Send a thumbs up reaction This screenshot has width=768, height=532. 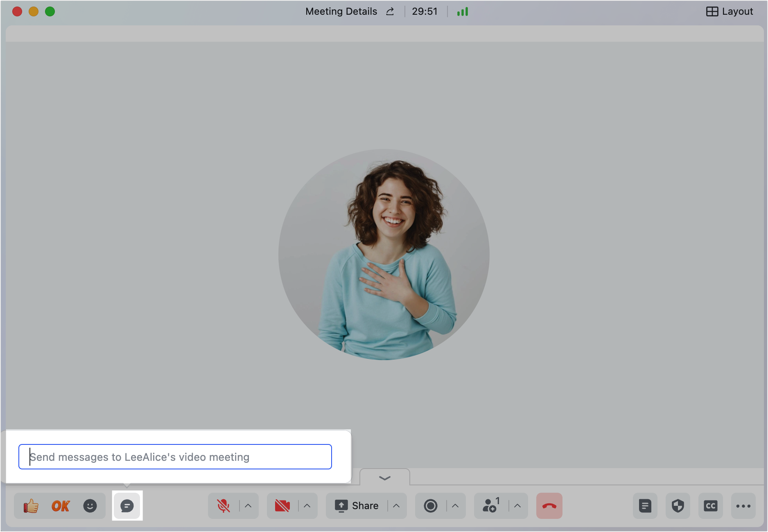(x=30, y=506)
